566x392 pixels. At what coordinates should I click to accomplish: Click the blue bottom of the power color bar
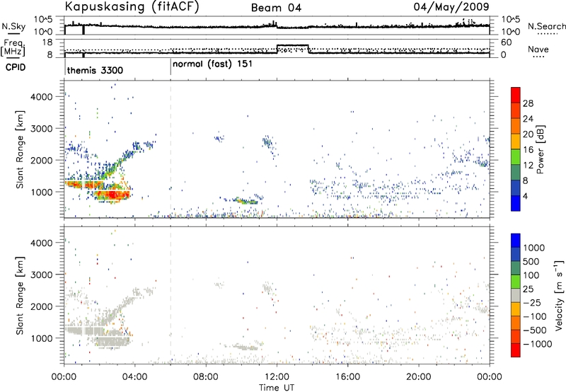pyautogui.click(x=516, y=204)
